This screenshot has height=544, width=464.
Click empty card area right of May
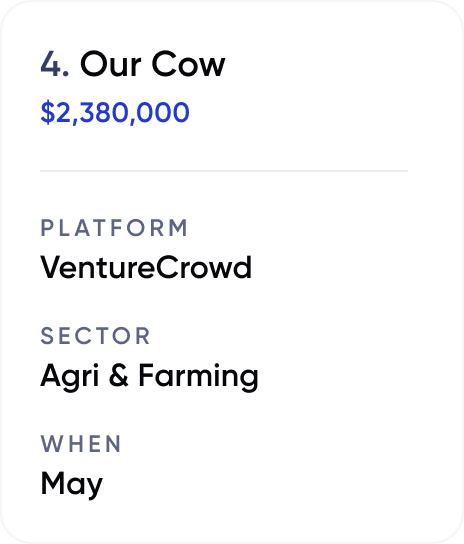click(x=278, y=484)
